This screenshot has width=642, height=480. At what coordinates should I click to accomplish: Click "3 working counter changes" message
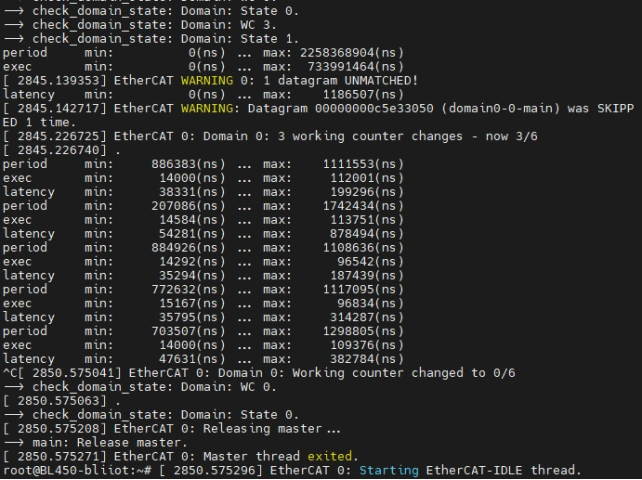379,135
